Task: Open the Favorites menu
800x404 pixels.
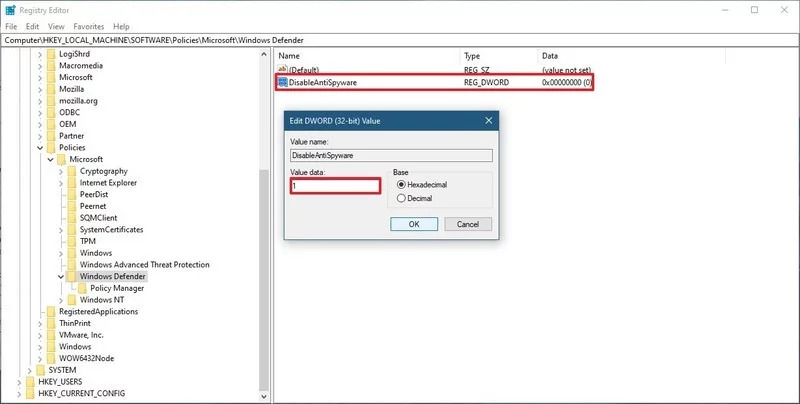Action: pos(87,26)
